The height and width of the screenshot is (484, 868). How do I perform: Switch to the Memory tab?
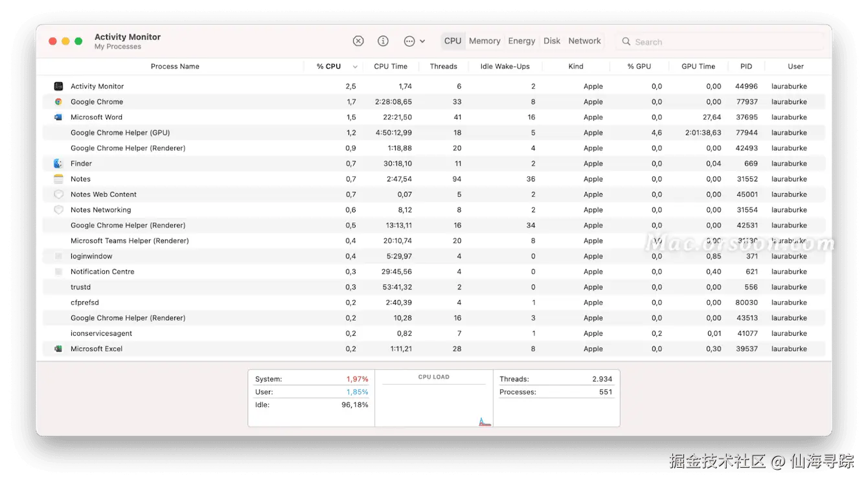[485, 41]
